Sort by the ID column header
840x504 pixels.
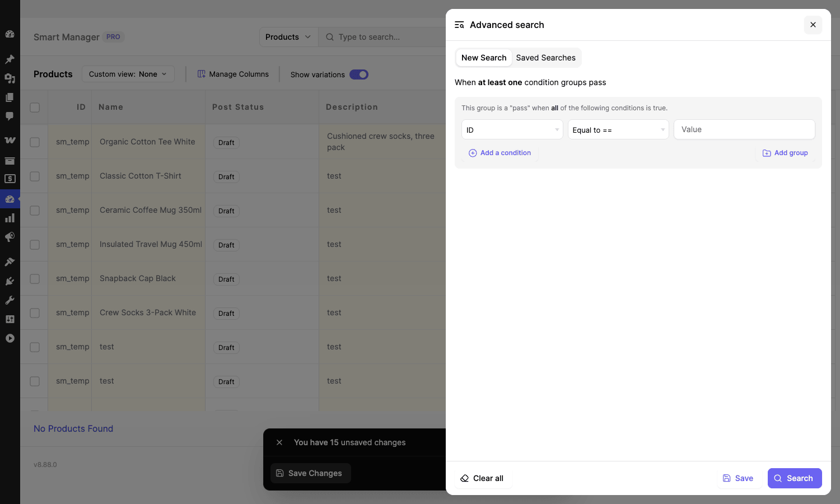pyautogui.click(x=81, y=107)
